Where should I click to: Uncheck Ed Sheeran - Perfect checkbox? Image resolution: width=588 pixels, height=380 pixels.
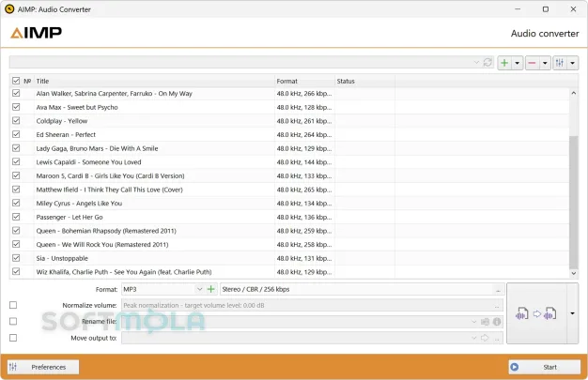(x=16, y=134)
